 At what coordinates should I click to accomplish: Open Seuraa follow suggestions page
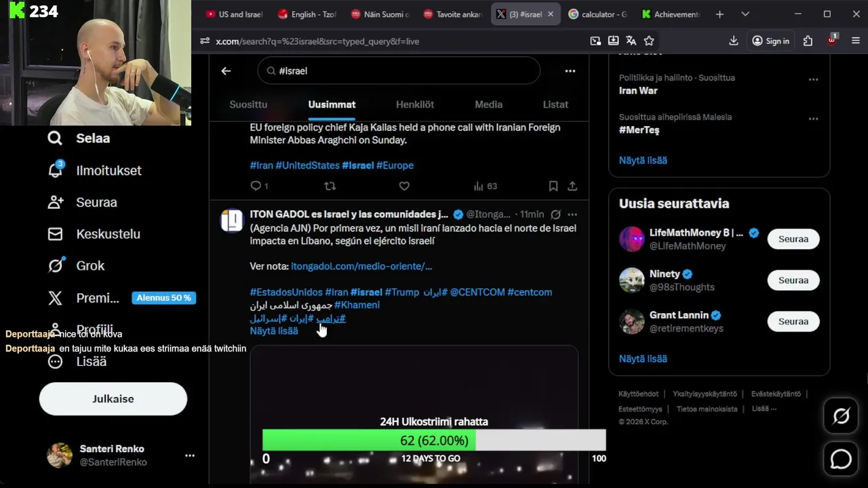[x=82, y=202]
